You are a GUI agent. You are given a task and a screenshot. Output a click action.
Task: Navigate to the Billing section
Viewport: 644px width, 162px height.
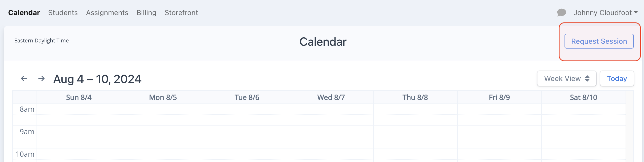[146, 13]
